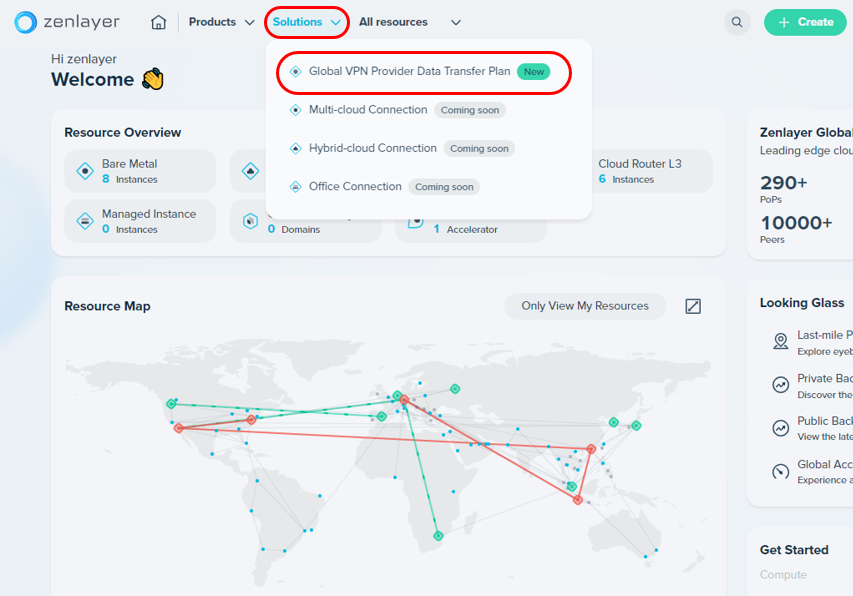This screenshot has height=596, width=853.
Task: Click the '290+' PoPs count
Action: click(783, 183)
